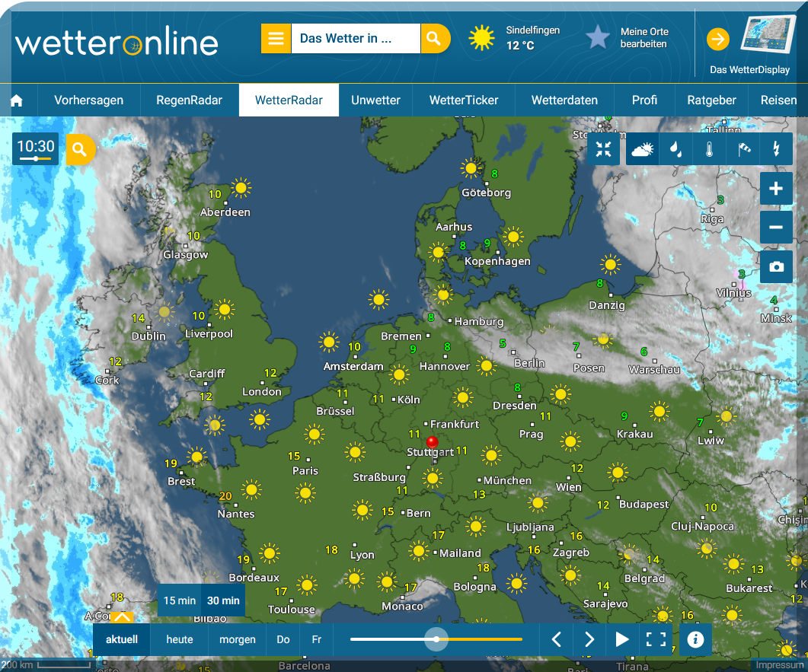Click the home icon in navigation bar

(17, 100)
